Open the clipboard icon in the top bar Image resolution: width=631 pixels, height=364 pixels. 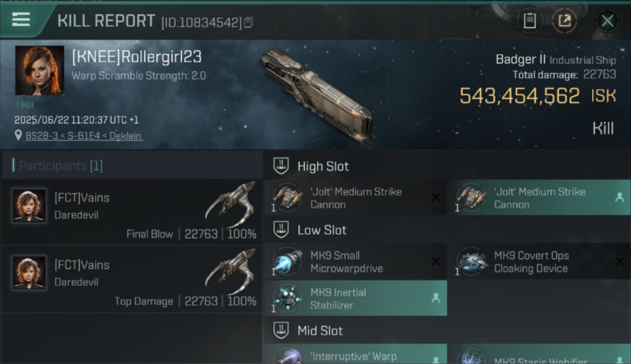pyautogui.click(x=530, y=21)
